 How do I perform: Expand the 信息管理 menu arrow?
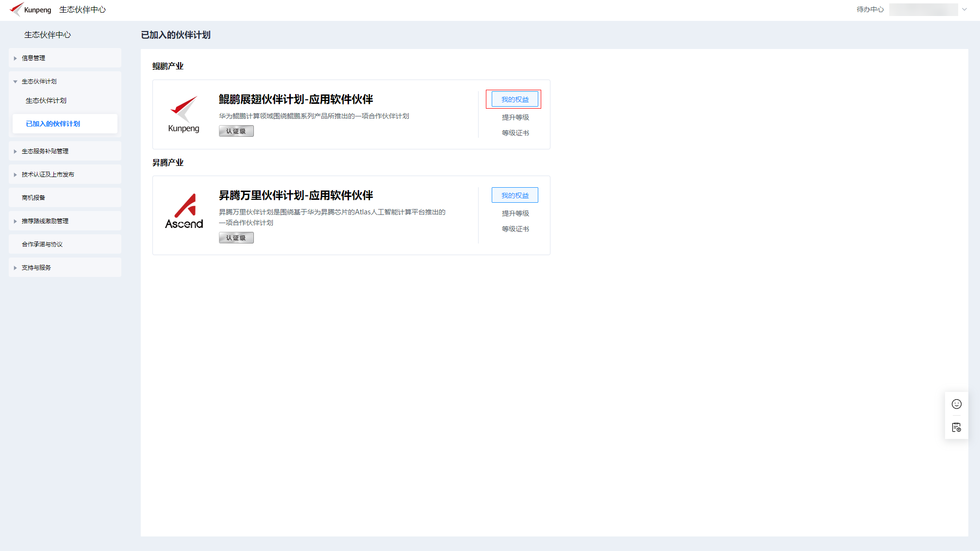tap(16, 58)
